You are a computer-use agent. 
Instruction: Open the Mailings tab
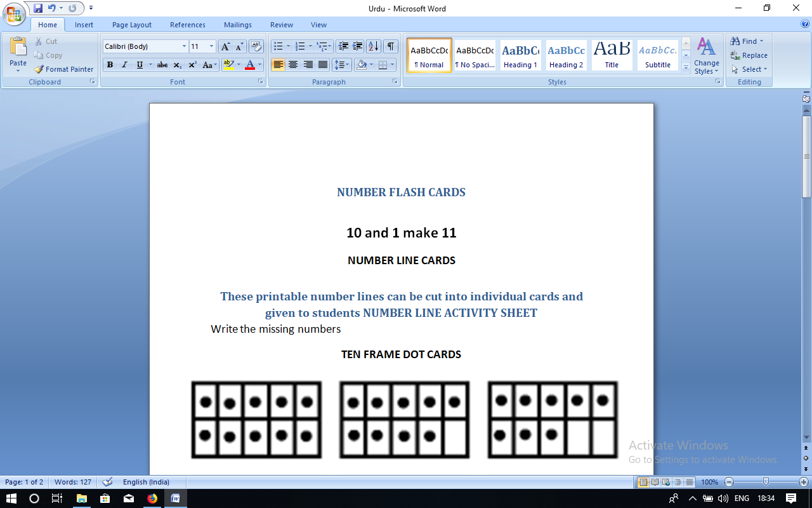pyautogui.click(x=238, y=25)
